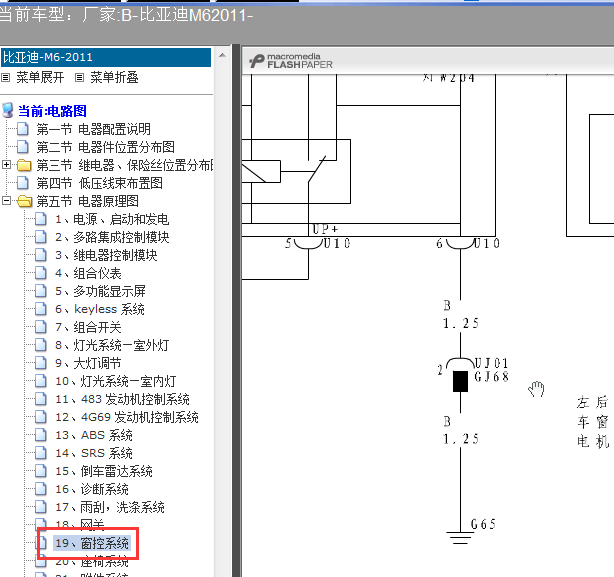Open 第四节 低压线束布置图
The width and height of the screenshot is (614, 577).
point(99,183)
